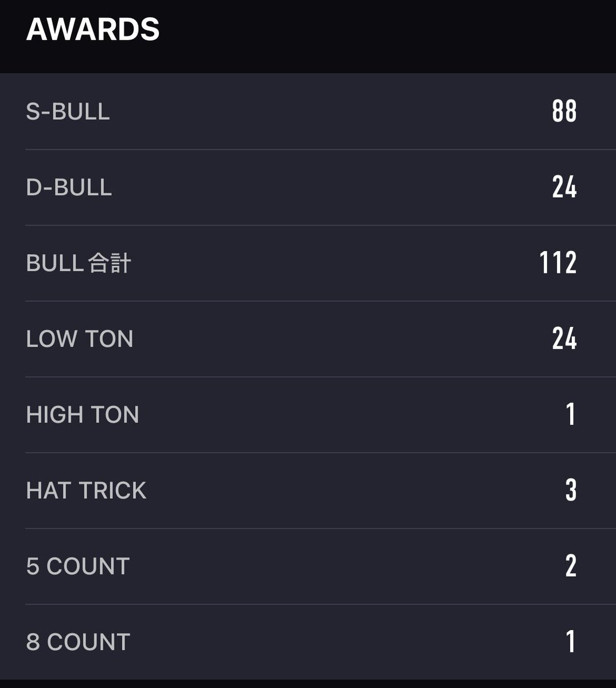The height and width of the screenshot is (688, 616).
Task: Click the 合計 kanji text
Action: (x=110, y=263)
